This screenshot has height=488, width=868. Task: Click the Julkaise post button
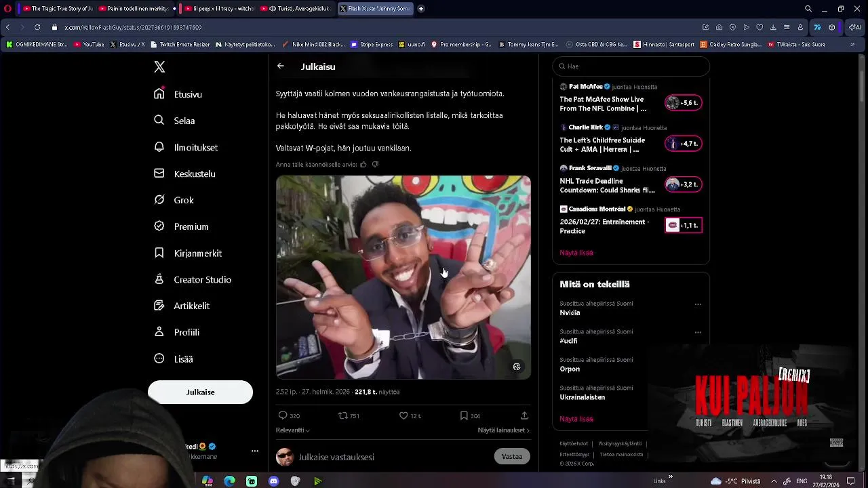pyautogui.click(x=200, y=392)
